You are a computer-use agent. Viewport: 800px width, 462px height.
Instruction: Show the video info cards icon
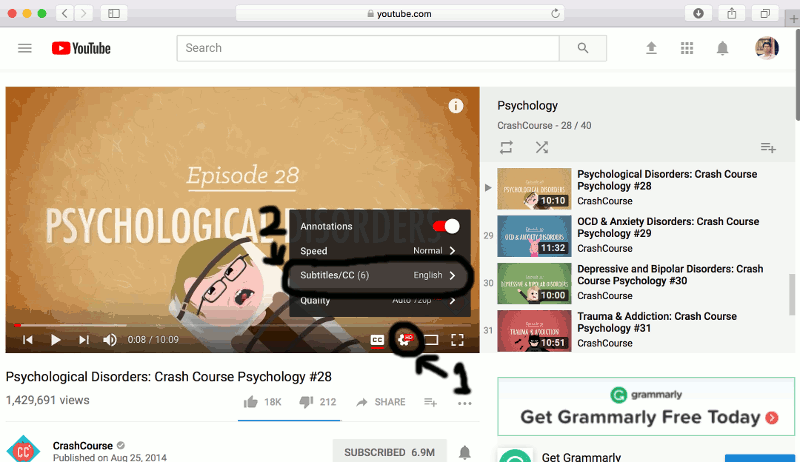(456, 106)
